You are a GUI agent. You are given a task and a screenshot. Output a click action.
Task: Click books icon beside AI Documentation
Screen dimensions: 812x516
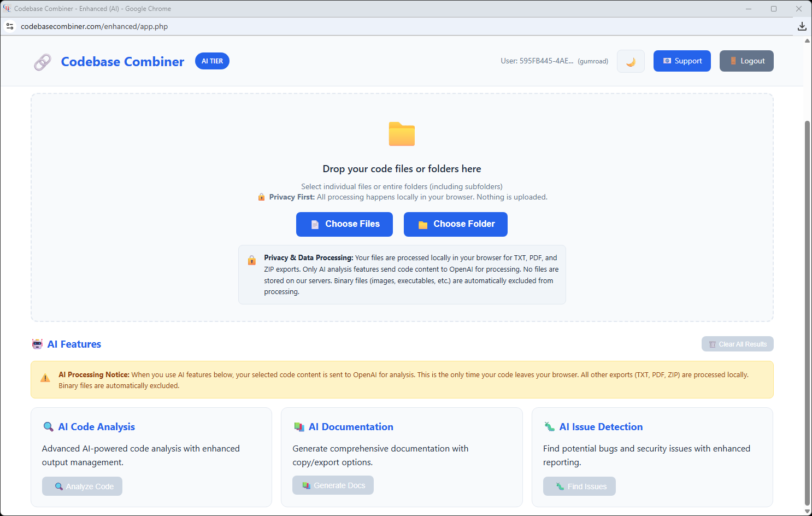(x=299, y=427)
